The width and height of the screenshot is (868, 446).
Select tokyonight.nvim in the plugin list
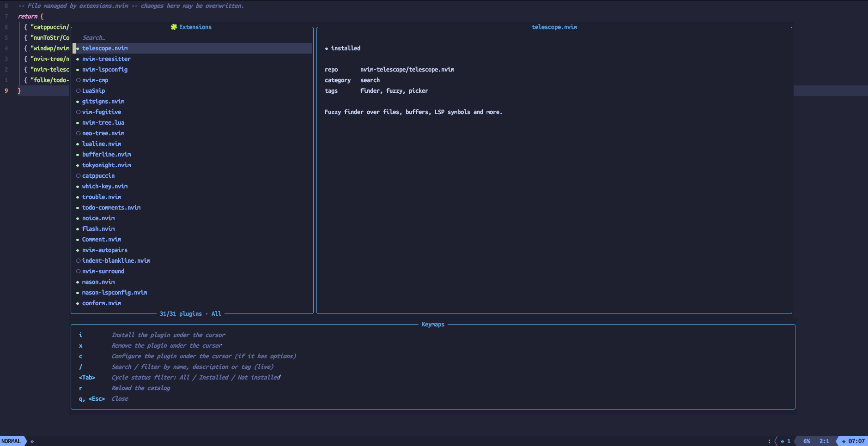[192, 165]
